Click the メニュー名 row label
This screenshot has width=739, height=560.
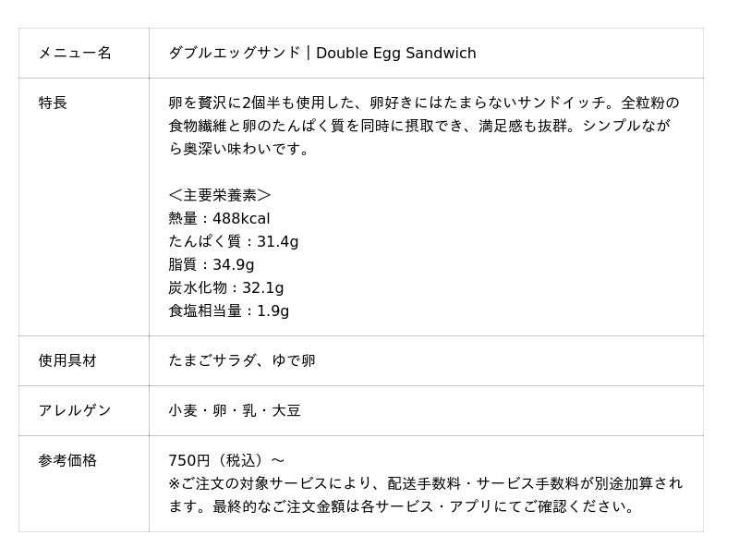pos(75,54)
